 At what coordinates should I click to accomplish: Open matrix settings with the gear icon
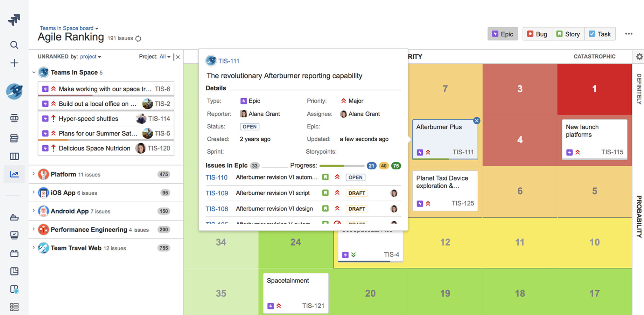tap(639, 56)
